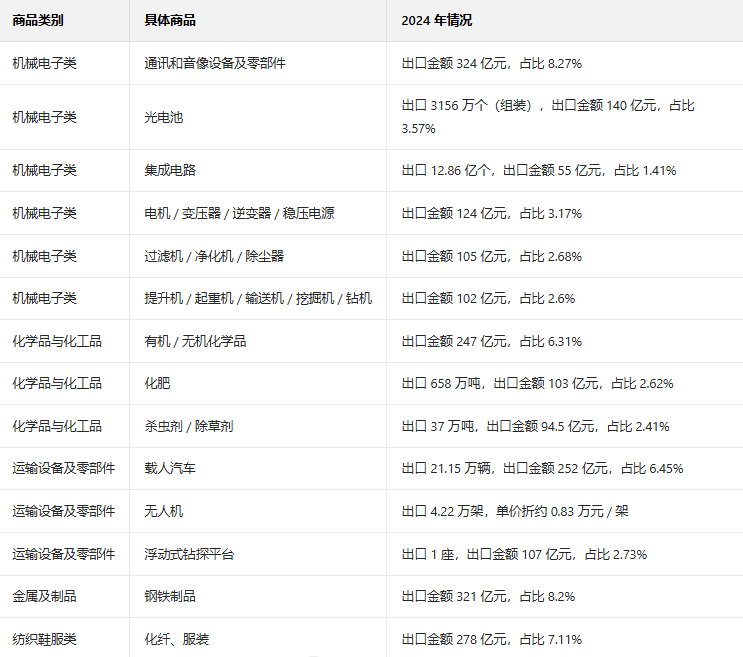Select the 纺织鞋服类 category cell
743x657 pixels.
tap(45, 639)
